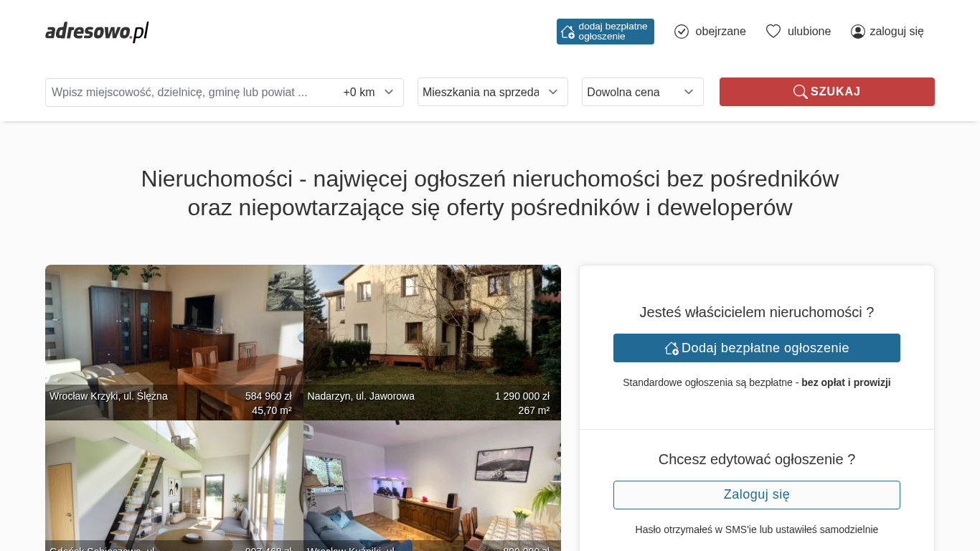Click the user avatar login icon
The width and height of the screenshot is (980, 551).
pyautogui.click(x=858, y=32)
